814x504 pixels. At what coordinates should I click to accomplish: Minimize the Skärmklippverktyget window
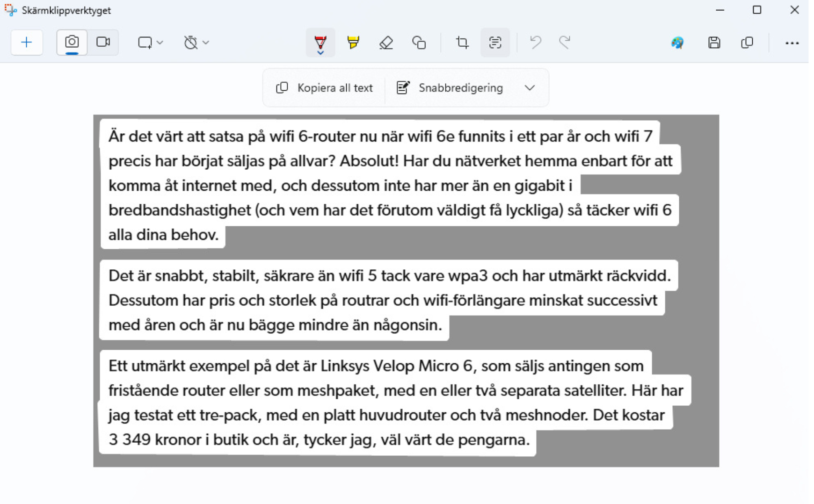point(720,10)
